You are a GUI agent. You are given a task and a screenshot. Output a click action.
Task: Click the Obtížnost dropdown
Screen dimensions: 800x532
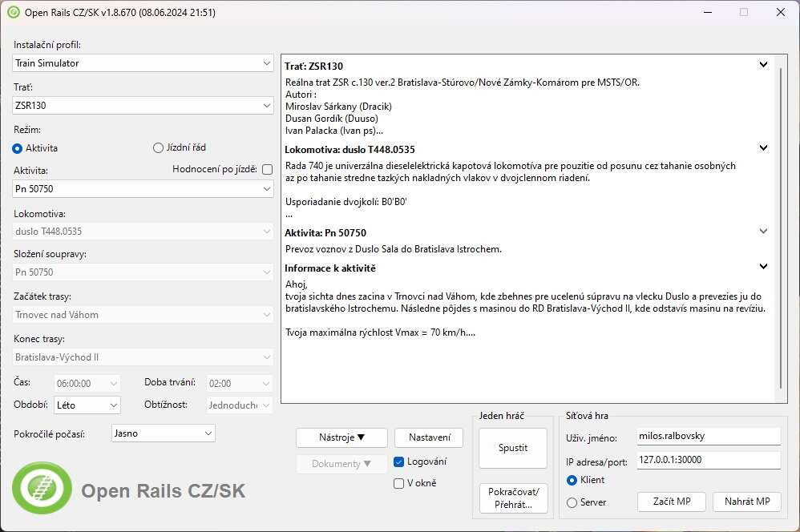tap(240, 405)
